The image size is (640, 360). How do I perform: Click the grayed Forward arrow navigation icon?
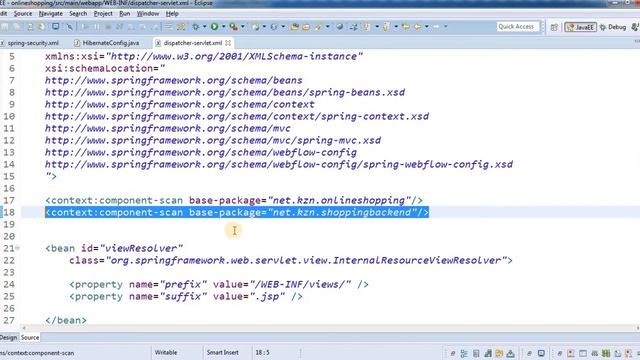click(436, 27)
